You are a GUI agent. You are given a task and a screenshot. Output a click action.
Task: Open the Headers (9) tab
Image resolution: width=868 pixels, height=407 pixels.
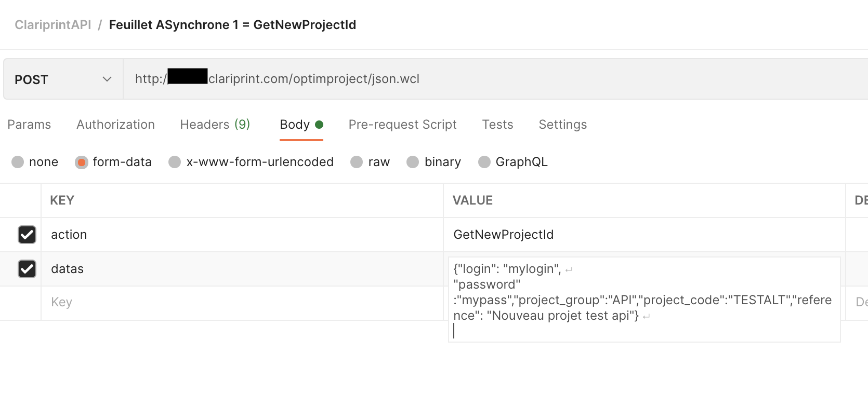[x=215, y=125]
